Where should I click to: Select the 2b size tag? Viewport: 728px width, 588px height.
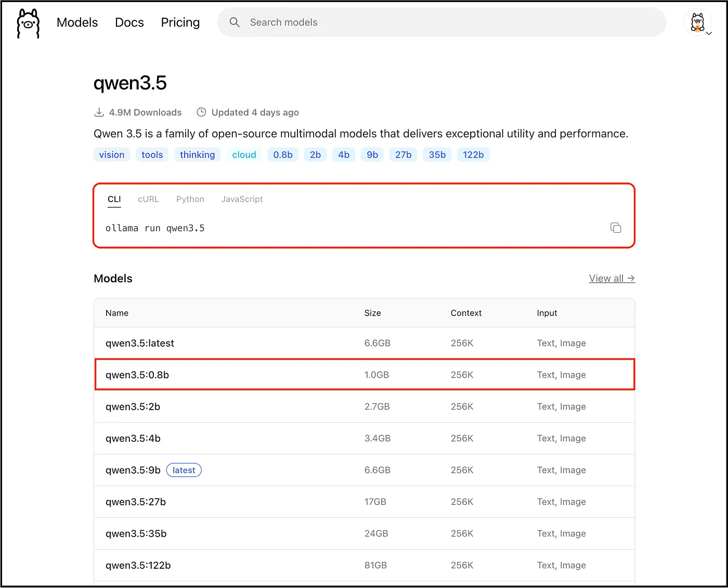(x=316, y=154)
